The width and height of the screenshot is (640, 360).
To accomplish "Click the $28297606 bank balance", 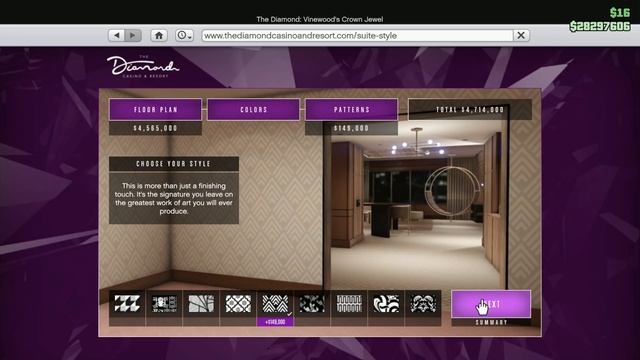I will point(600,27).
